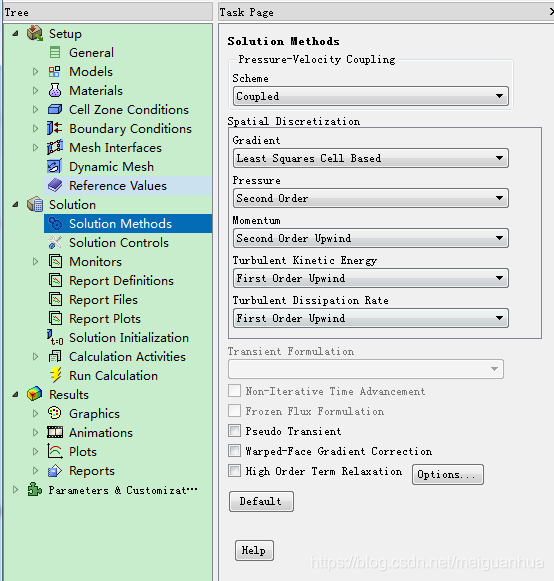Screen dimensions: 554x581
Task: Select Run Calculation in the tree
Action: pos(113,375)
